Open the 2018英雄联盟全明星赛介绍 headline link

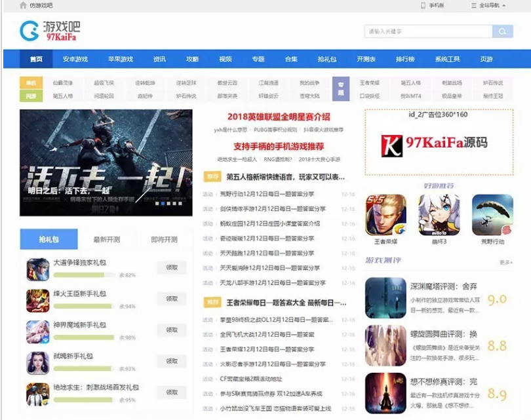[279, 117]
